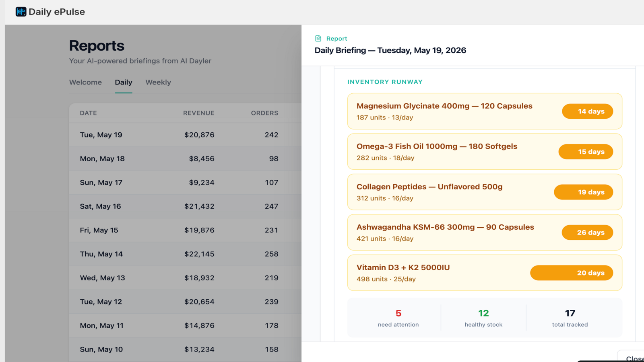Click the $20,654 revenue cell
Viewport: 644px width, 362px height.
pyautogui.click(x=199, y=302)
